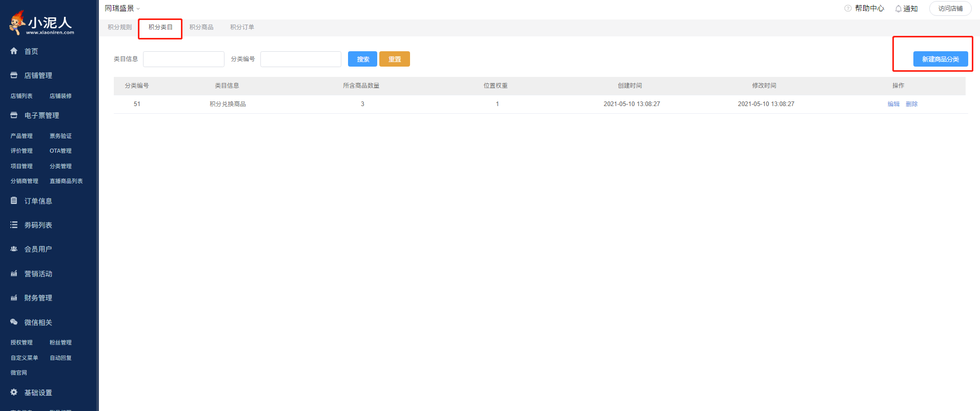Click the home icon beside 首页
This screenshot has width=980, height=411.
14,51
